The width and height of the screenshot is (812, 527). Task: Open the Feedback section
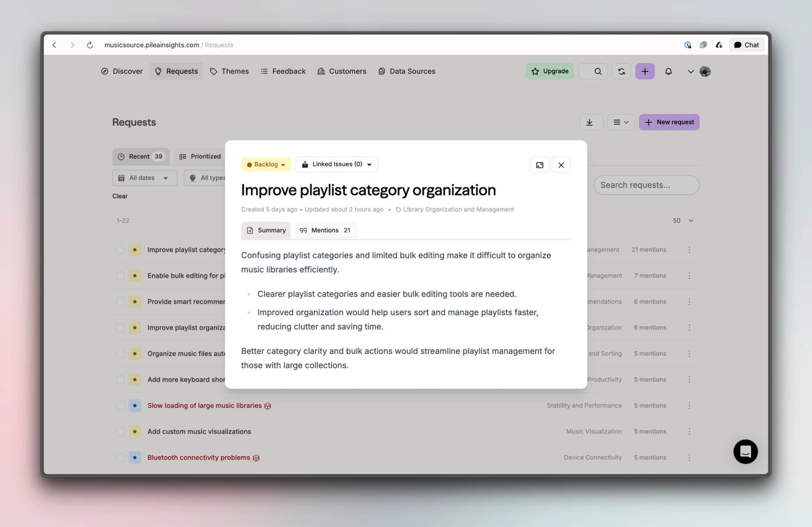click(283, 71)
